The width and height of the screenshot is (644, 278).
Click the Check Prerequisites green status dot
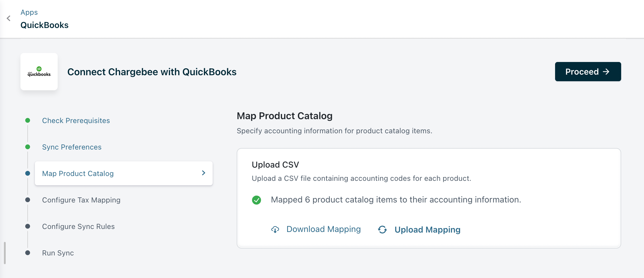click(x=28, y=120)
